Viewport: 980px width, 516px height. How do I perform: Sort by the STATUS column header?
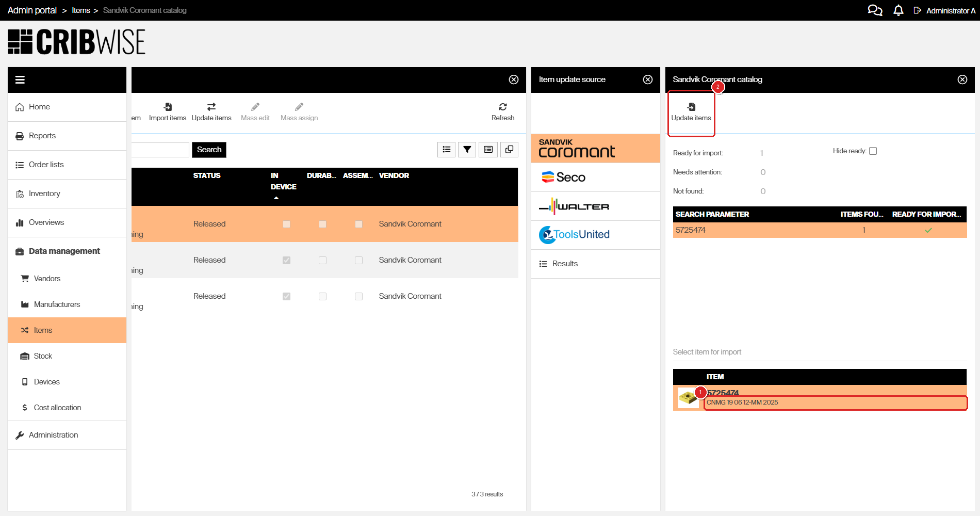(x=207, y=175)
